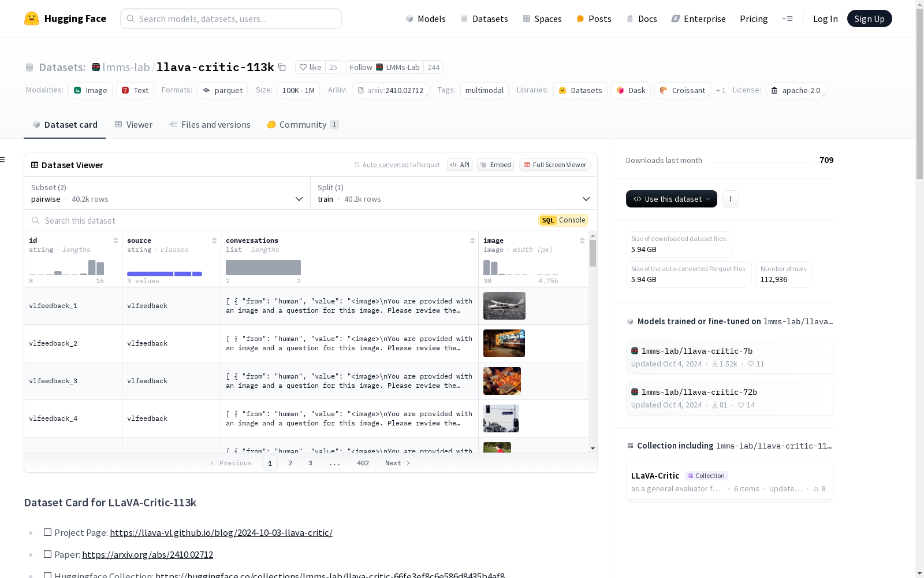Sort the conversations column

(472, 240)
